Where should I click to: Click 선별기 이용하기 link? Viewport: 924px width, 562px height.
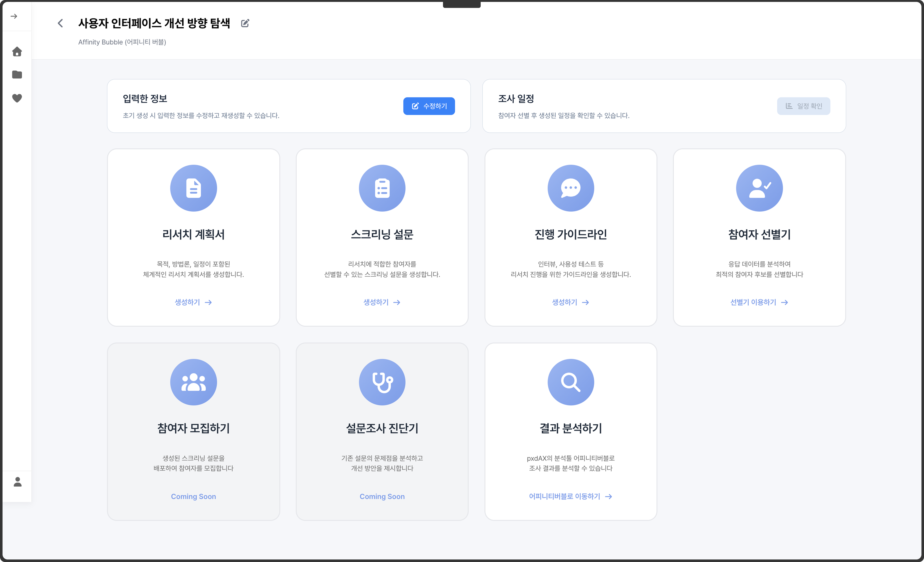point(759,302)
